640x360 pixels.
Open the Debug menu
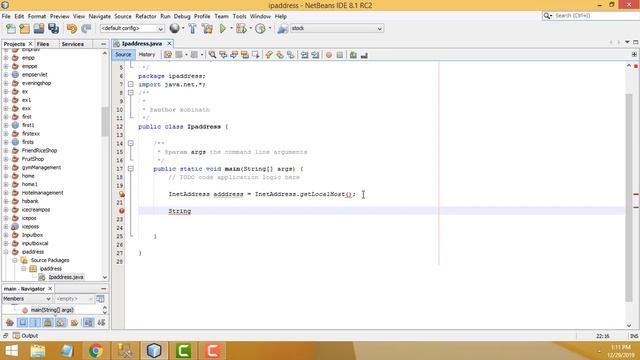coord(182,16)
